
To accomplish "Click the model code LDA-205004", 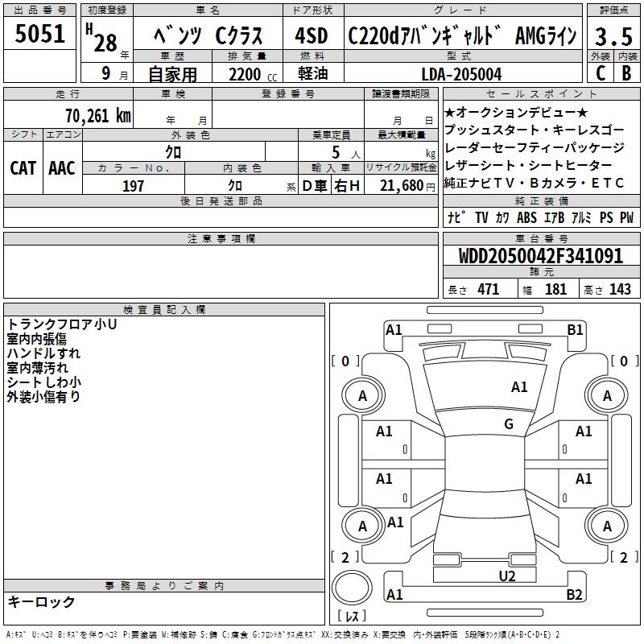I will tap(461, 74).
